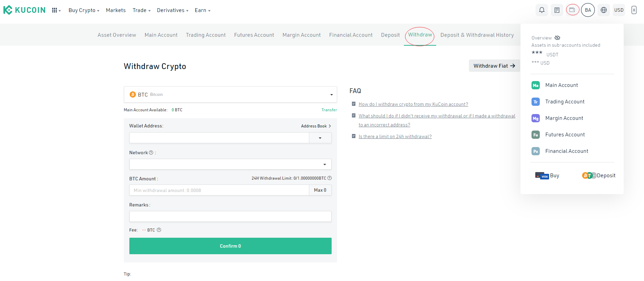Viewport: 644px width, 281px height.
Task: Click the Withdraw Fiat button
Action: point(494,66)
